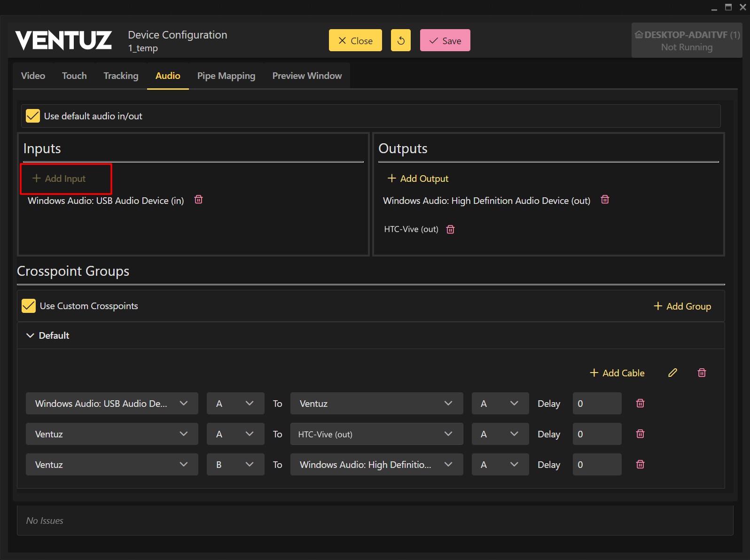
Task: Delete the Ventuz to HTC-Vive cable
Action: pyautogui.click(x=640, y=434)
